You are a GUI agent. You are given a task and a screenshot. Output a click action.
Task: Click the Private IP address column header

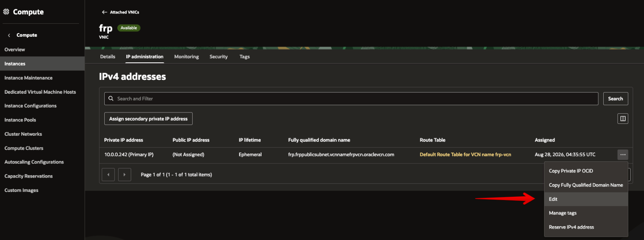coord(123,140)
